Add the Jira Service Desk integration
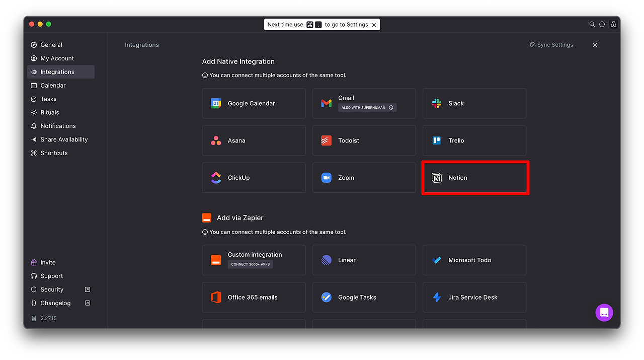Image resolution: width=644 pixels, height=360 pixels. click(x=474, y=297)
